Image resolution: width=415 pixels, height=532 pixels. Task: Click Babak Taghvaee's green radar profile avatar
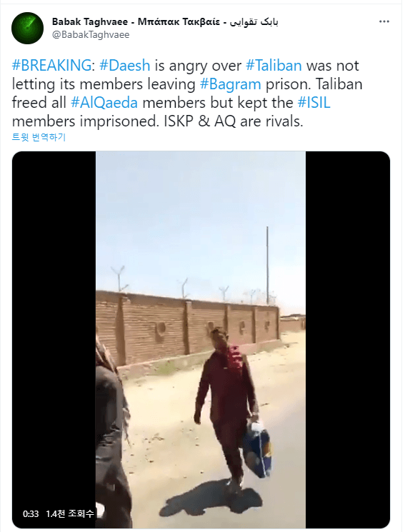[x=27, y=28]
